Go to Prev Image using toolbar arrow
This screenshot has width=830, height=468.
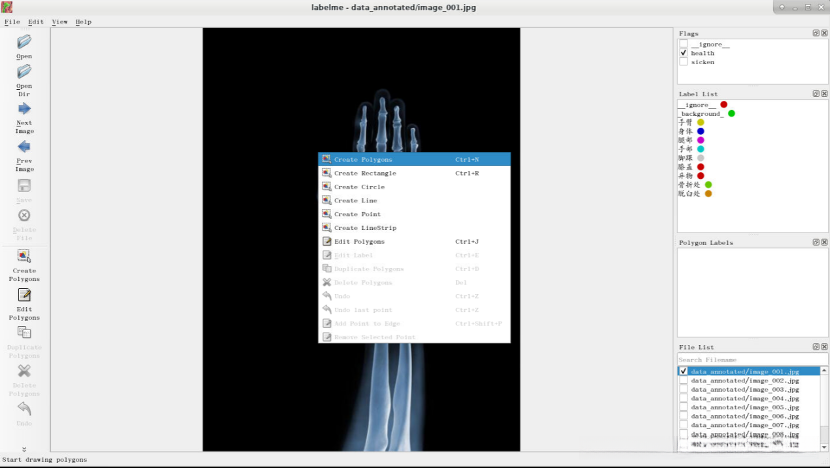click(x=24, y=147)
